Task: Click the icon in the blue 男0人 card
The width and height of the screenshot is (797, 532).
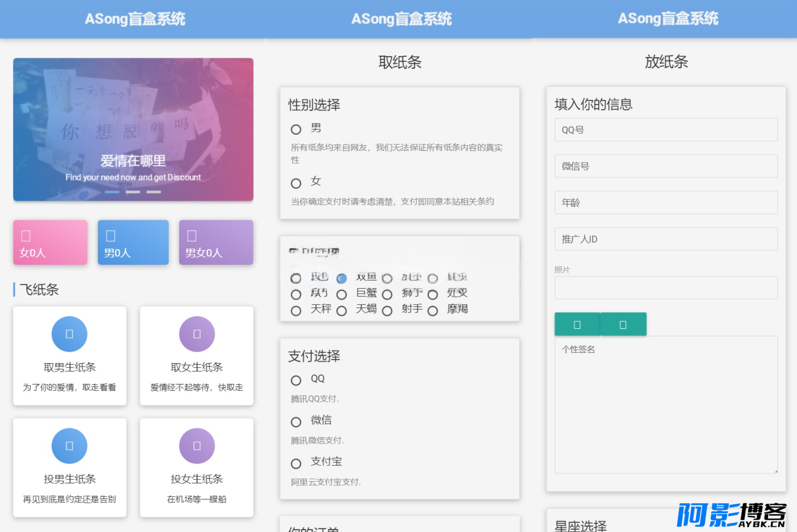Action: click(111, 235)
